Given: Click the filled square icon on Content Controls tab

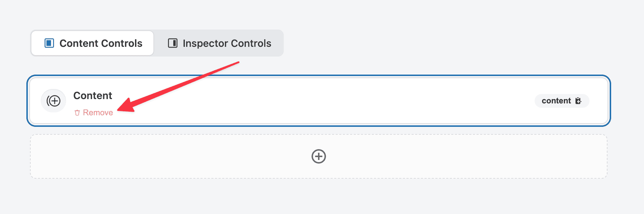Looking at the screenshot, I should coord(49,43).
